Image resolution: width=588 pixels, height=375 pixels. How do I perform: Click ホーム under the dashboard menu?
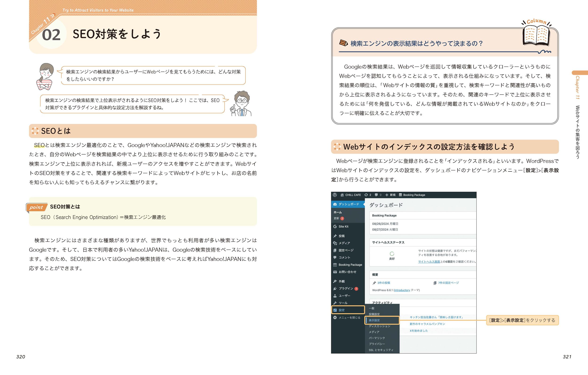coord(338,212)
